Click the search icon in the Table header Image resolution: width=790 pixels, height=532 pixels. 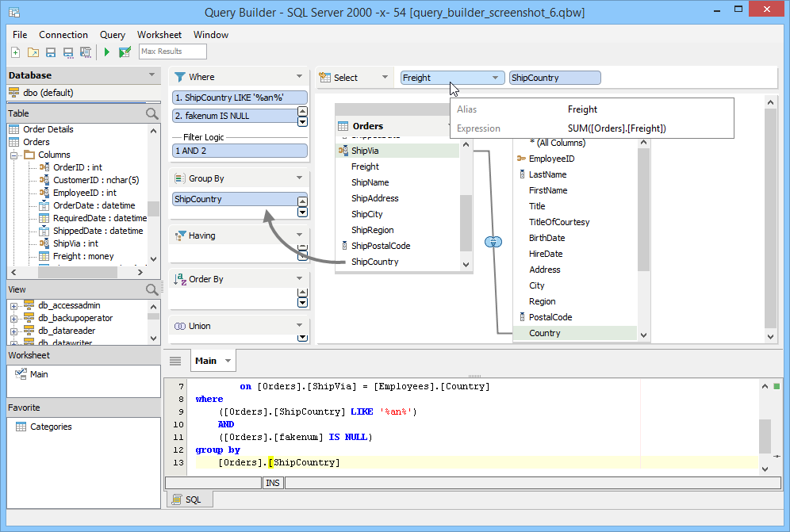(x=151, y=113)
